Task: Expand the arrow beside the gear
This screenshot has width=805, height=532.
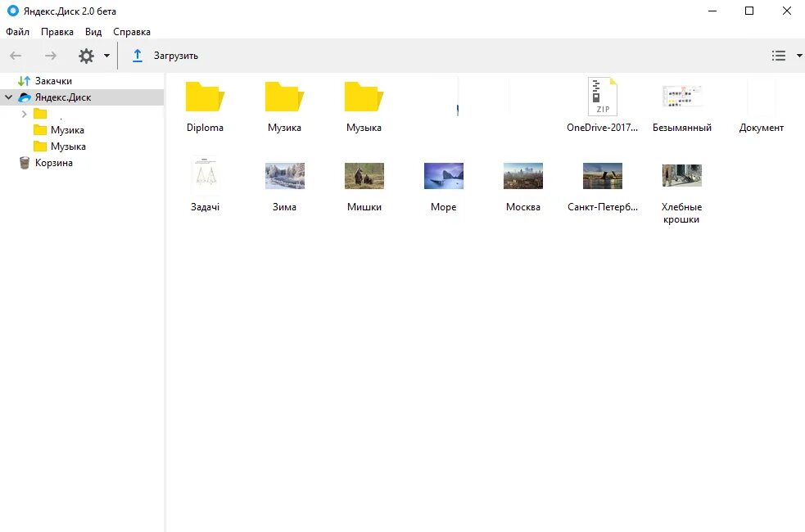Action: coord(106,56)
